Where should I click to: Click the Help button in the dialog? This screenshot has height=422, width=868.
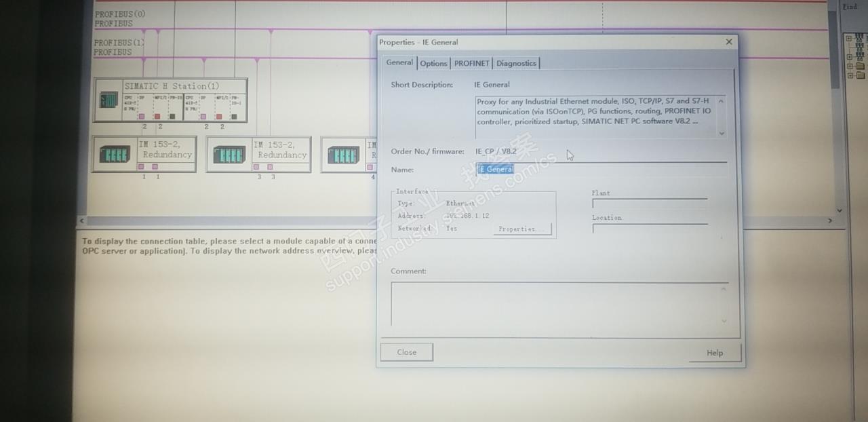pos(715,353)
